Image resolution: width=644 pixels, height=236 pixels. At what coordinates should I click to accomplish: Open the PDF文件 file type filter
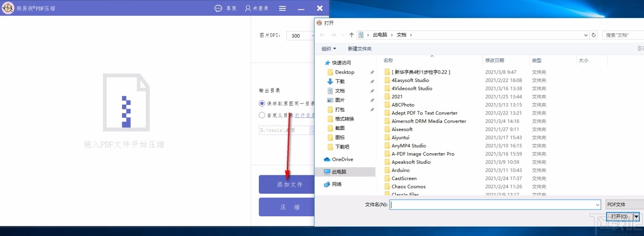(x=625, y=205)
